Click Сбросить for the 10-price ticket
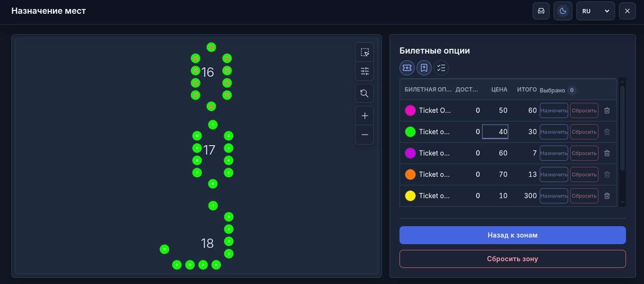644x284 pixels. (x=584, y=196)
